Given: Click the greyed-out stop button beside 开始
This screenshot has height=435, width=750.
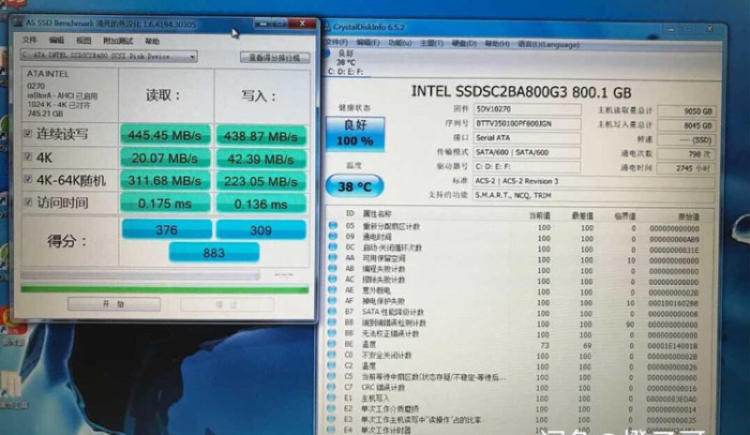Looking at the screenshot, I should coord(227,304).
